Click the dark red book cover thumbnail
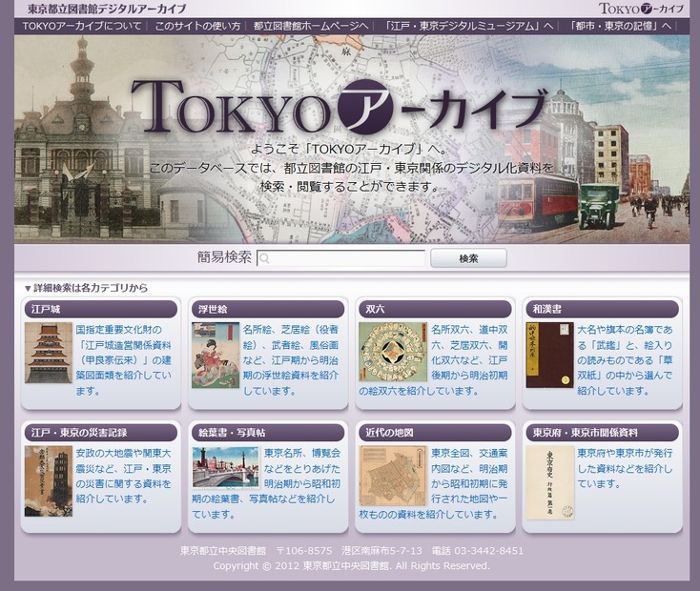This screenshot has height=591, width=700. 549,356
